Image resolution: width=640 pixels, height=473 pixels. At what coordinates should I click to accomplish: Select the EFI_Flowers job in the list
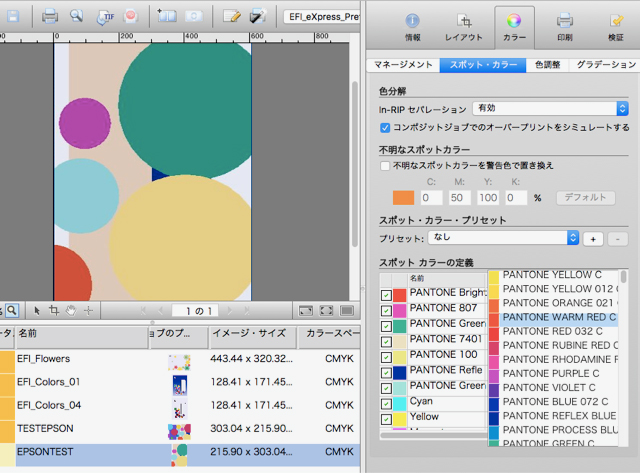click(x=44, y=358)
